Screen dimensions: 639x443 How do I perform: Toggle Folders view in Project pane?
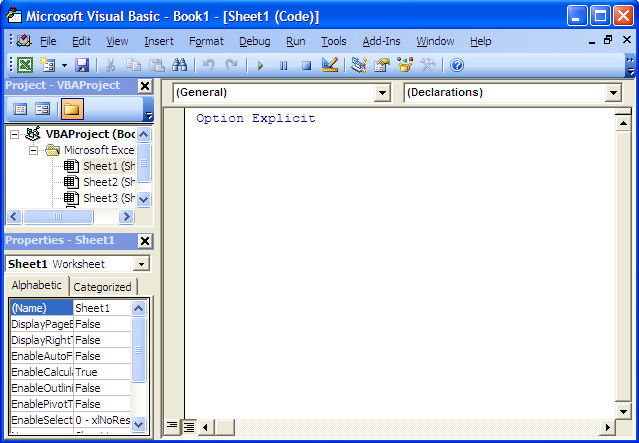point(72,109)
